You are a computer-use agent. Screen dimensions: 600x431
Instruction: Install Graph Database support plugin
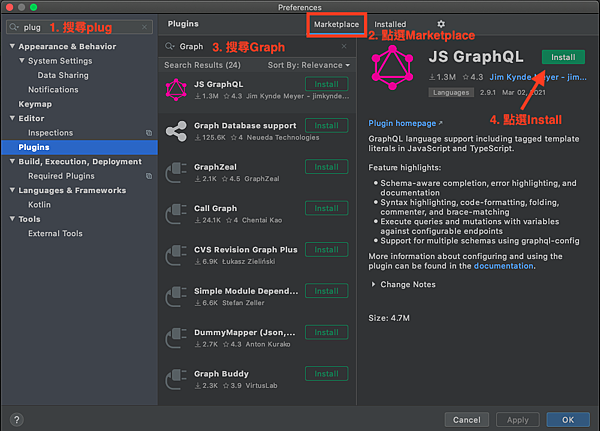tap(326, 126)
